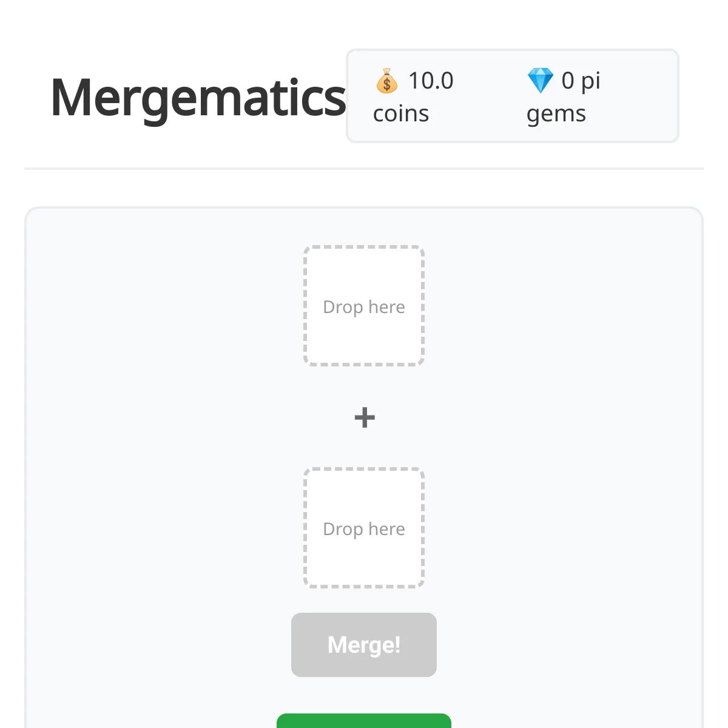The width and height of the screenshot is (728, 728).
Task: Click the "Drop here" text in the bottom slot
Action: pos(364,529)
